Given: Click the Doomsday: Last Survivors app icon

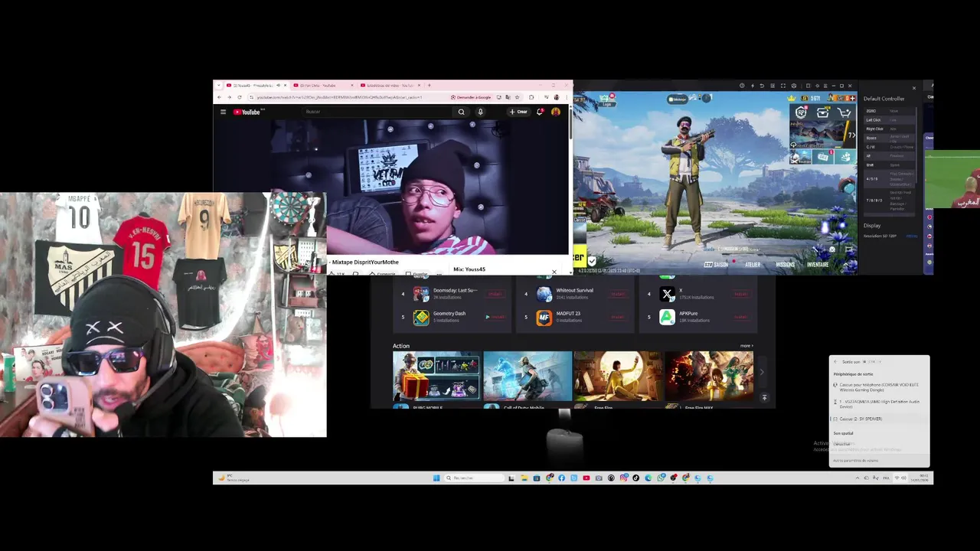Looking at the screenshot, I should click(421, 294).
